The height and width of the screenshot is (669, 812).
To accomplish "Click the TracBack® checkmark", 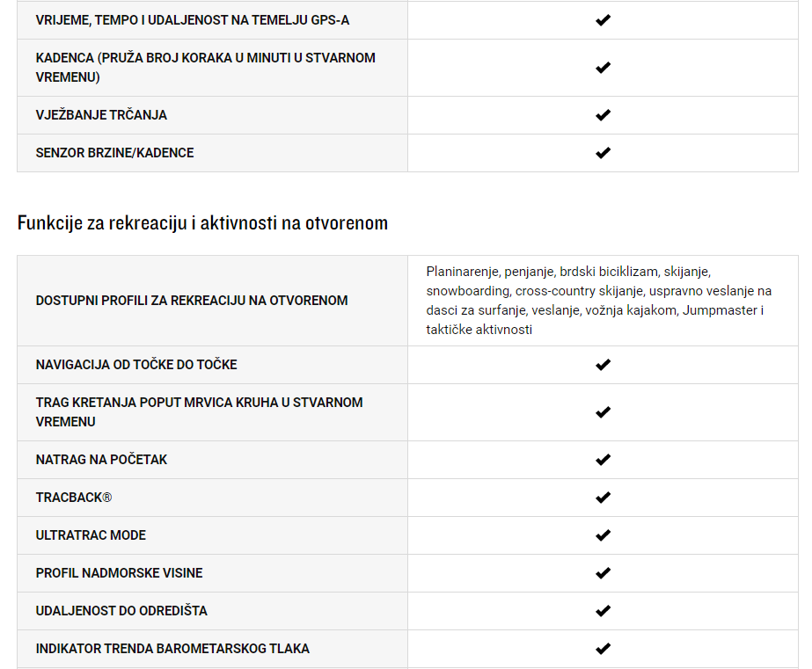I will tap(603, 498).
